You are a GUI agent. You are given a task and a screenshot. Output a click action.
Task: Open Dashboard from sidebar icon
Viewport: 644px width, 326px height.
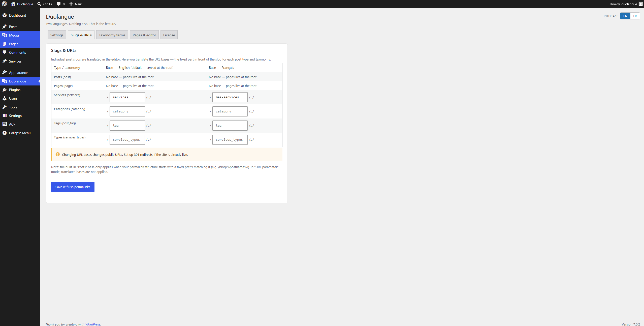[5, 15]
